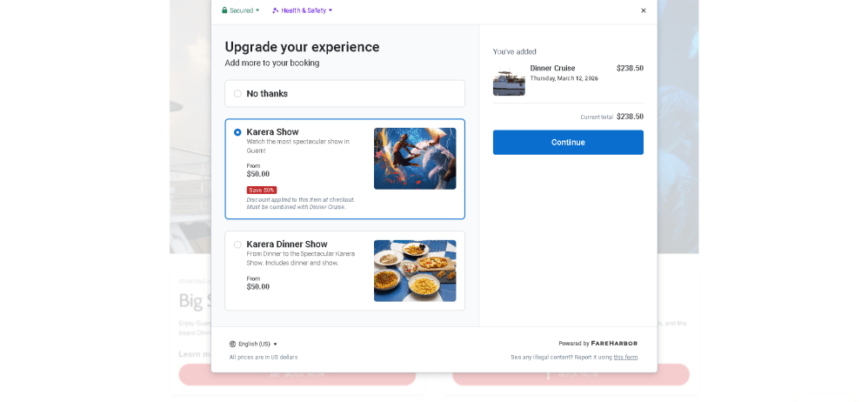The height and width of the screenshot is (402, 868).
Task: Expand the Secured dropdown arrow
Action: coord(257,10)
